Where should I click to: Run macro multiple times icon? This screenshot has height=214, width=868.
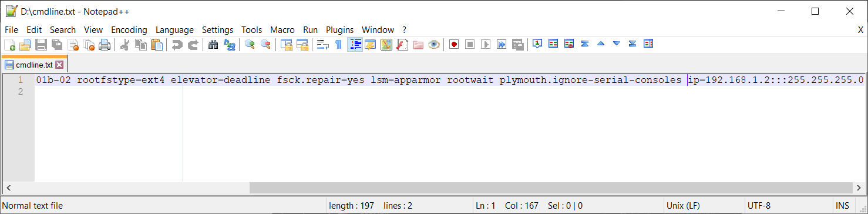502,44
